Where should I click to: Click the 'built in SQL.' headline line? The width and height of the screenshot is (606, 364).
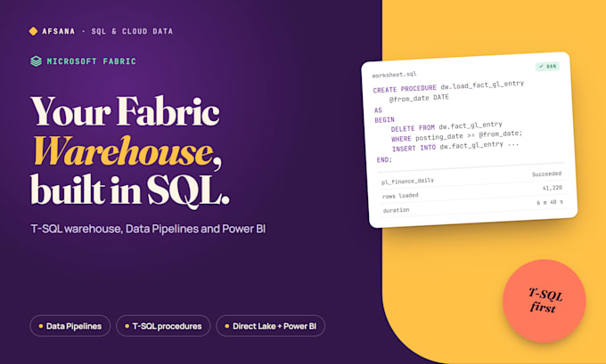coord(130,190)
